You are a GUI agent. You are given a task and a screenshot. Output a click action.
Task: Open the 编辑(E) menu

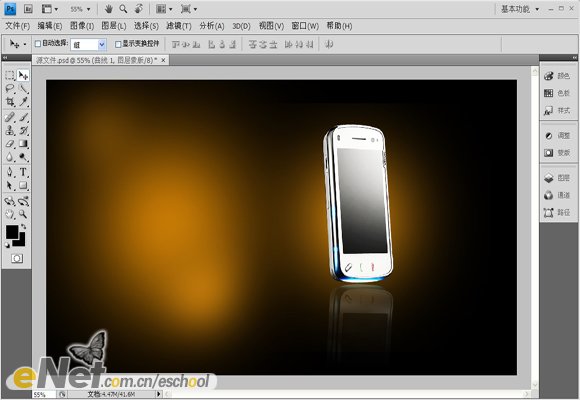pyautogui.click(x=50, y=26)
